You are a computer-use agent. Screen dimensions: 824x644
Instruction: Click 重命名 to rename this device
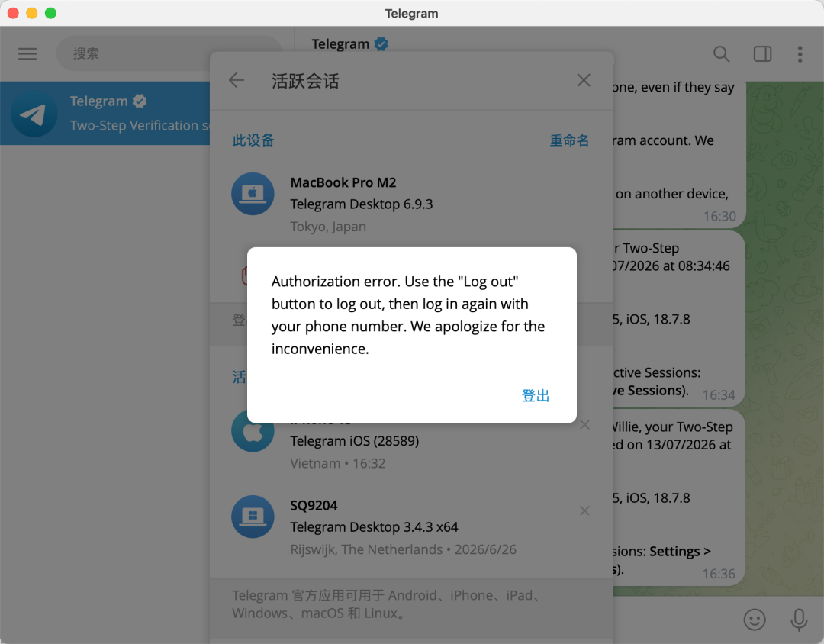coord(569,140)
